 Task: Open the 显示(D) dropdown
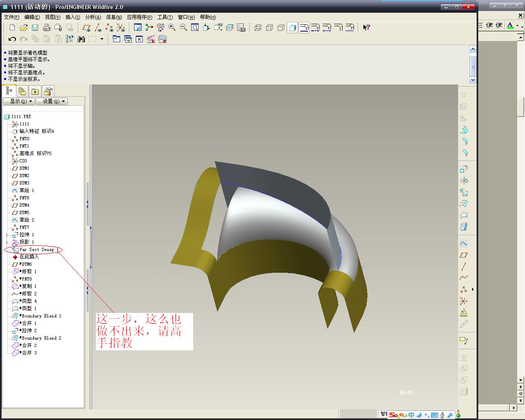coord(18,101)
